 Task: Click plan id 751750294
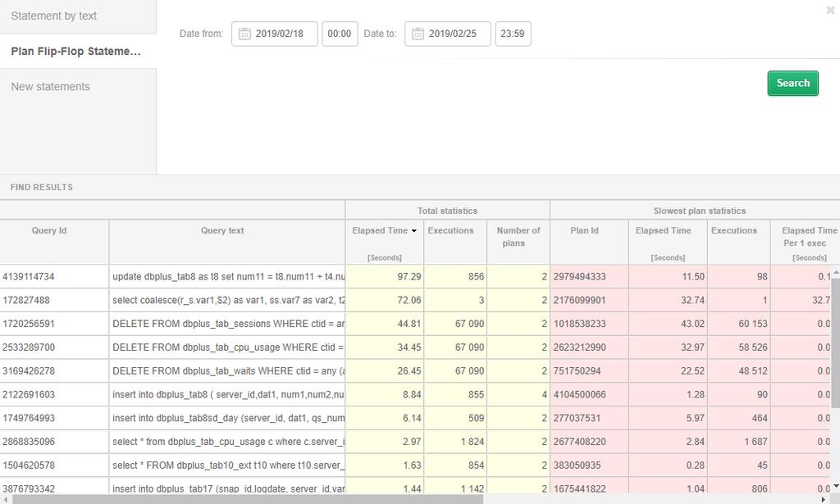[x=577, y=370]
